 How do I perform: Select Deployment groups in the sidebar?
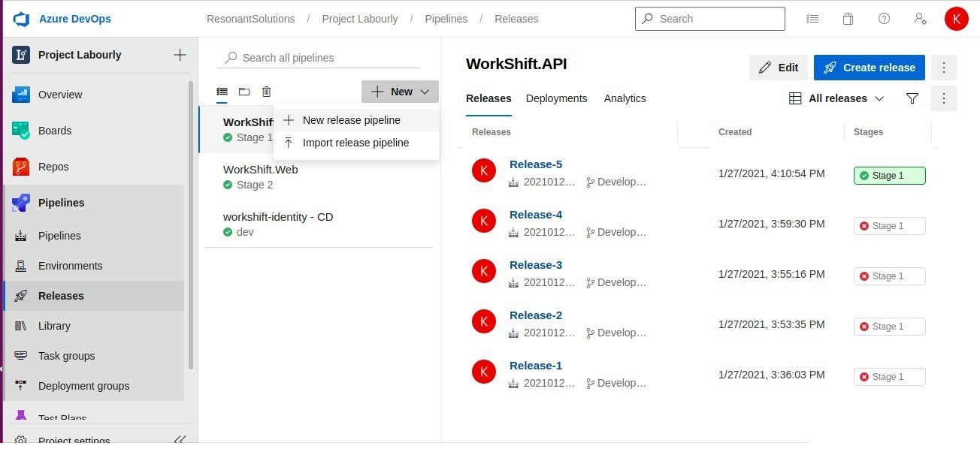pyautogui.click(x=83, y=386)
